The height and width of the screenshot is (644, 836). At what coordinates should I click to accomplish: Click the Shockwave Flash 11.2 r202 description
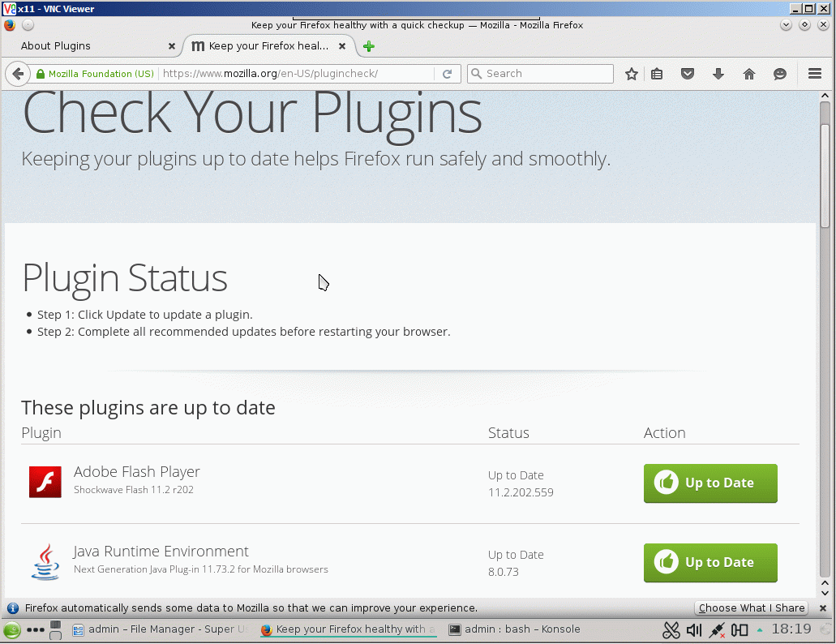coord(133,489)
